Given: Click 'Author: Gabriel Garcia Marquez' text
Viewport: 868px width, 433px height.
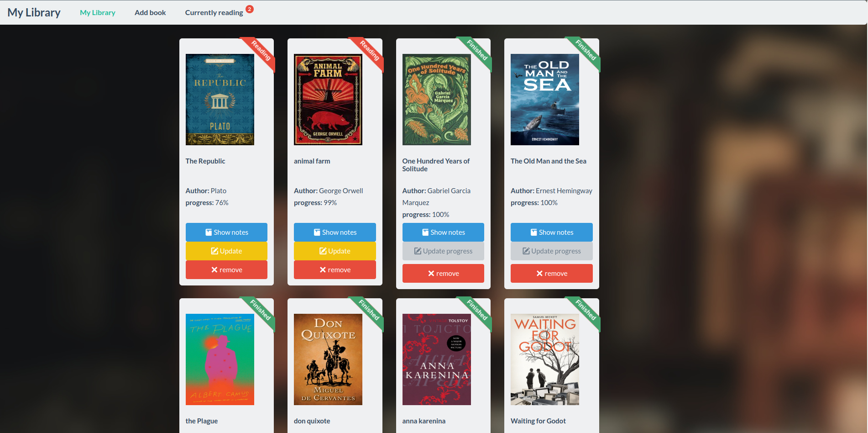Looking at the screenshot, I should (x=437, y=197).
